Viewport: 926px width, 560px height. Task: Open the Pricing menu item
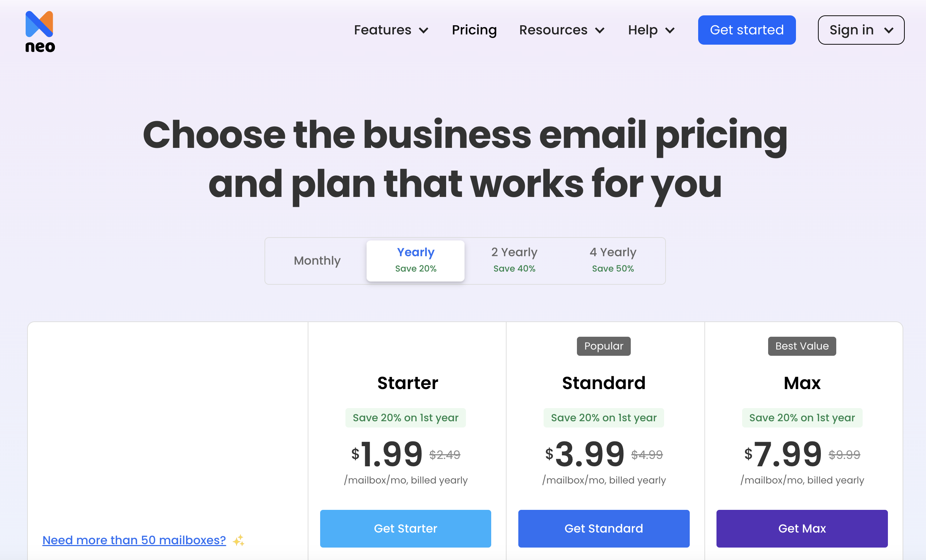474,30
